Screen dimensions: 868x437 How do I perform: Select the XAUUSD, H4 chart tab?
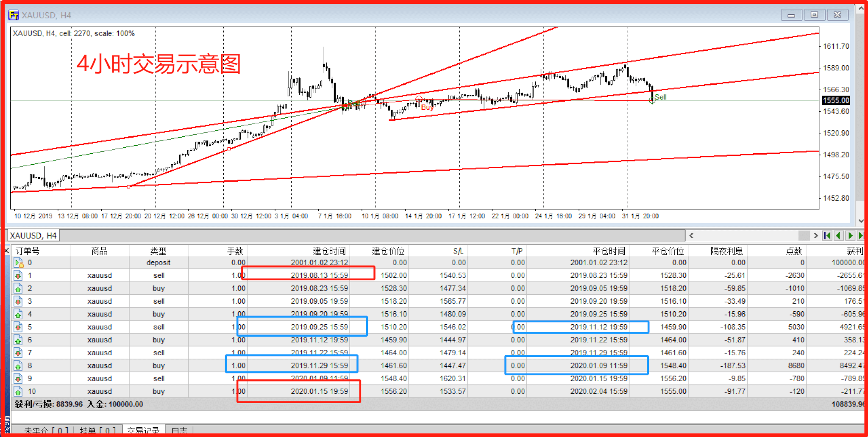pos(33,235)
